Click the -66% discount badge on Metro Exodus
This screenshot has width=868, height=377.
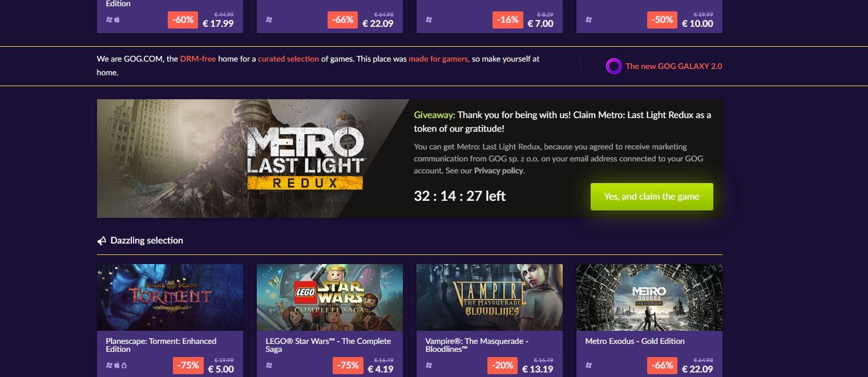[x=662, y=365]
